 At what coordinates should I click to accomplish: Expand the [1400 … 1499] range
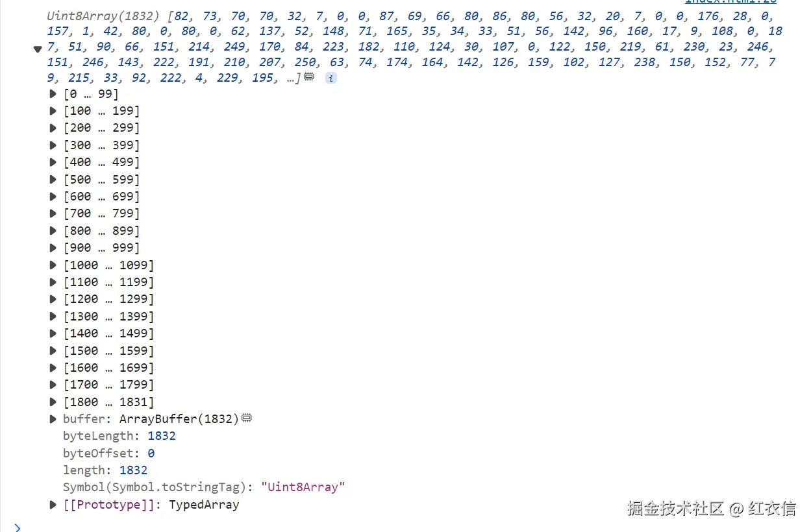tap(53, 333)
